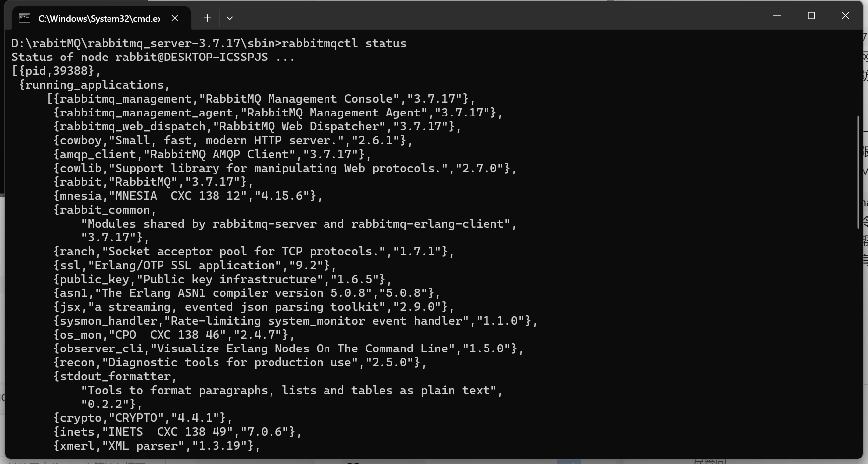
Task: Click the mnesia version text
Action: point(187,196)
